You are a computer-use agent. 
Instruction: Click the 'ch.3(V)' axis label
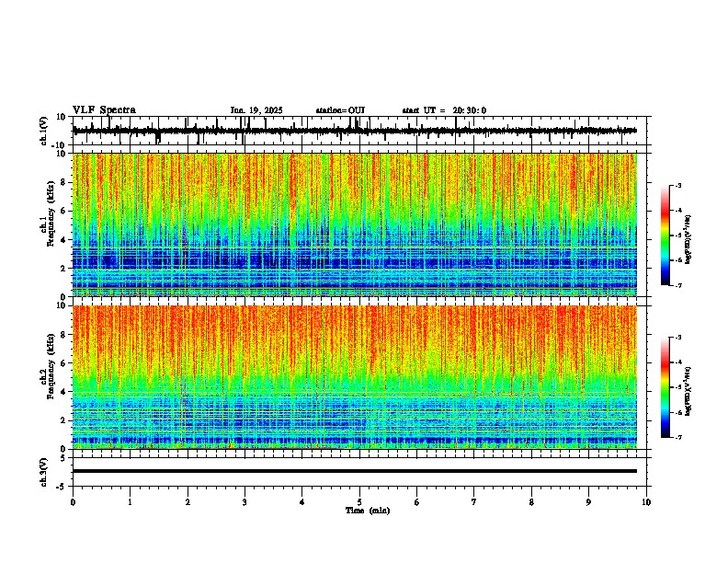click(44, 472)
